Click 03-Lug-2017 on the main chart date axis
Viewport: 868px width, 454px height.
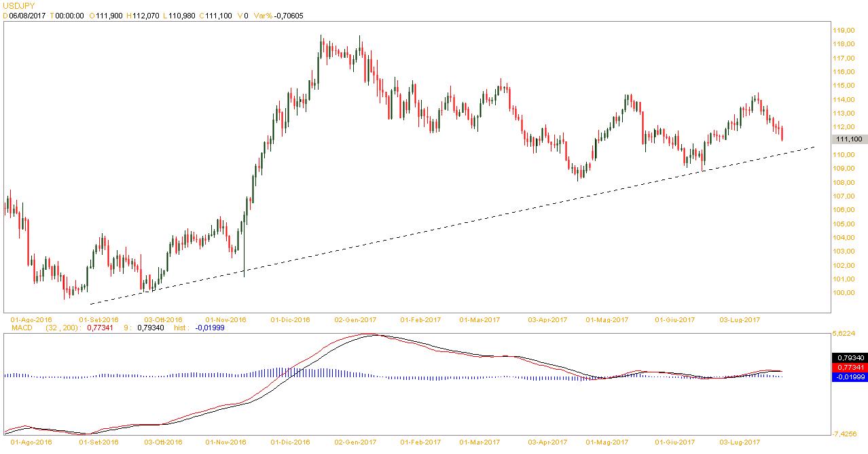740,319
